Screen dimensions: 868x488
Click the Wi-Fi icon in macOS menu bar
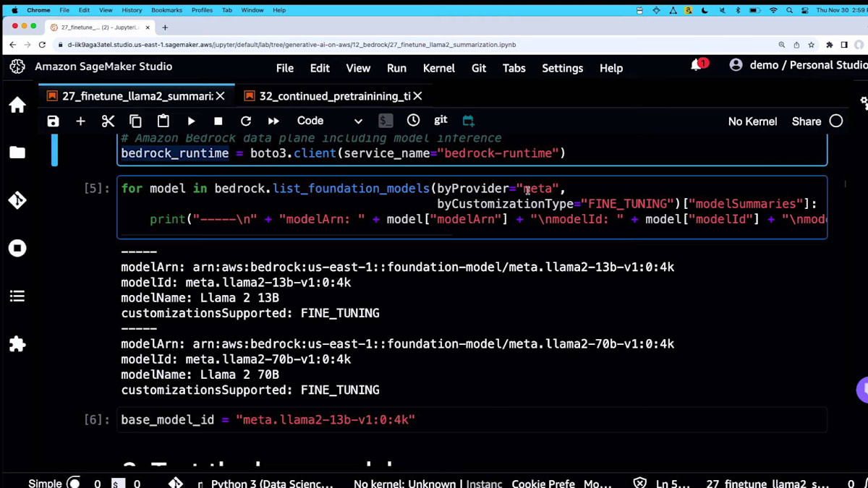coord(773,10)
